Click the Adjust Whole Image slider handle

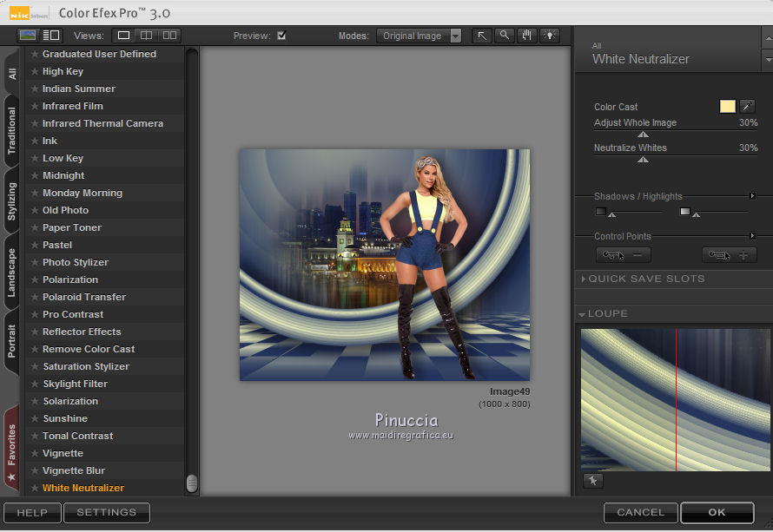pyautogui.click(x=643, y=135)
